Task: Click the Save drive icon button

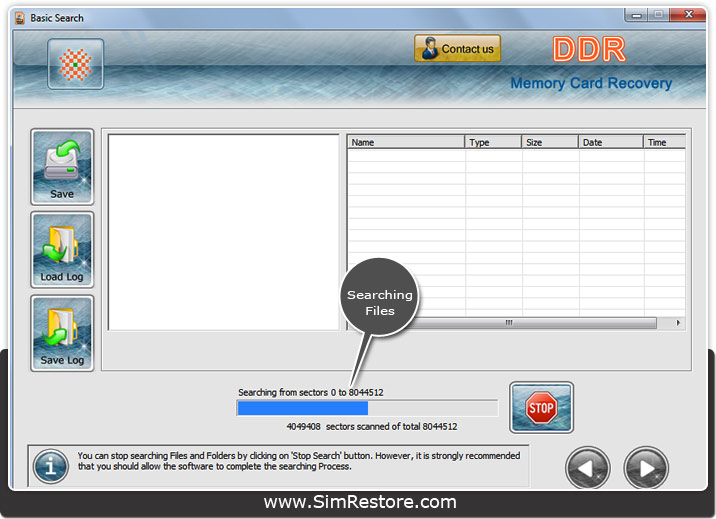Action: point(62,167)
